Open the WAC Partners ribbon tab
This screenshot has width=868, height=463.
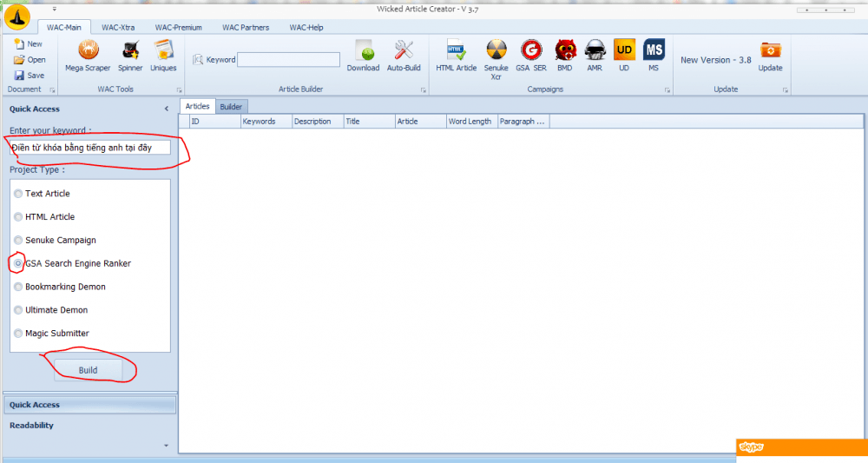246,27
